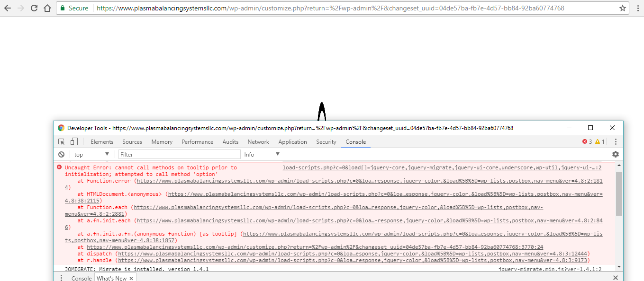Click the yellow warning count indicator

tap(599, 142)
